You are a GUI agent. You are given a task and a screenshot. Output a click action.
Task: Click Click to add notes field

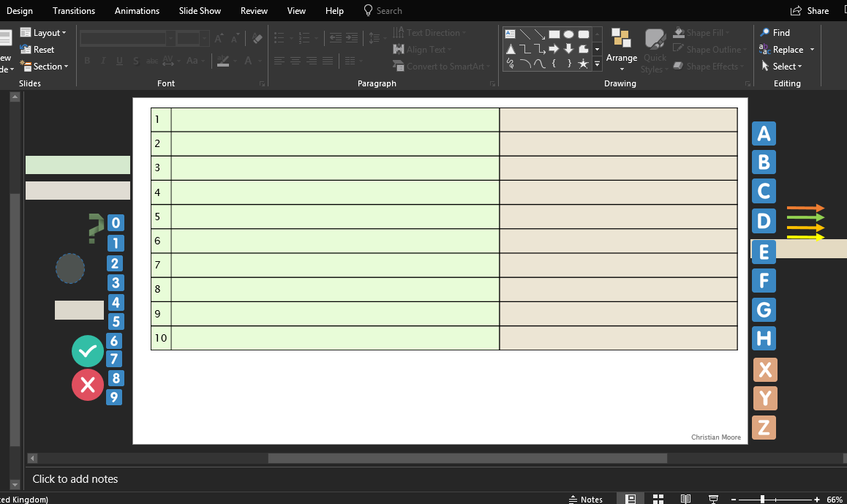pos(75,478)
